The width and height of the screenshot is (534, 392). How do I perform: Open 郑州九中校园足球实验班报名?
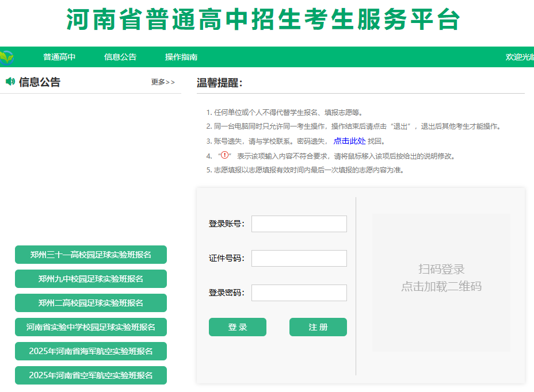pyautogui.click(x=91, y=279)
